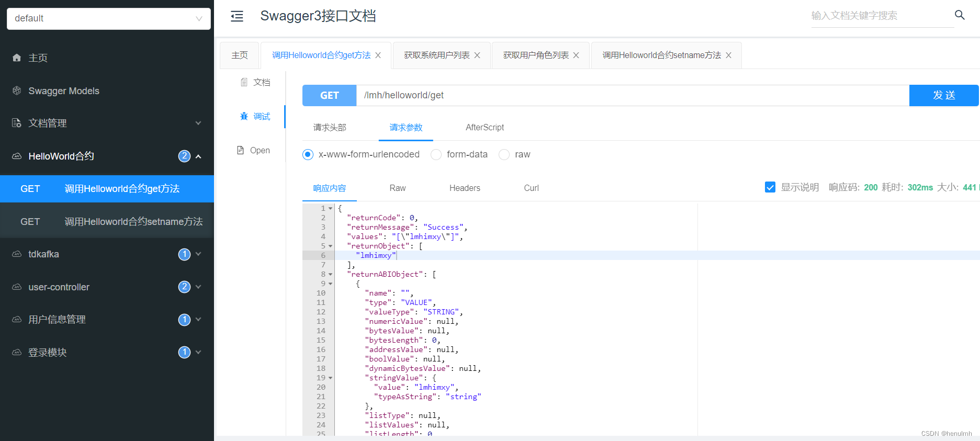Click the home icon beside 主页
The image size is (980, 441).
click(17, 58)
